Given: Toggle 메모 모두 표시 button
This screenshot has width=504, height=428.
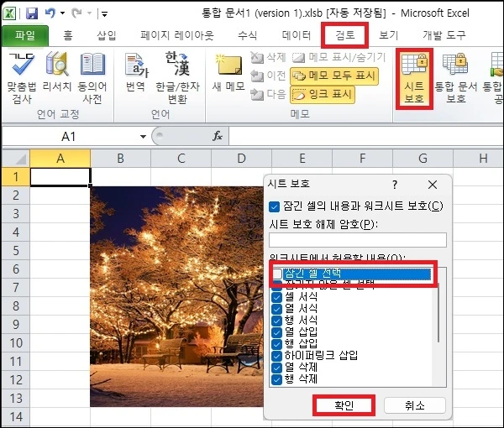Looking at the screenshot, I should (334, 76).
